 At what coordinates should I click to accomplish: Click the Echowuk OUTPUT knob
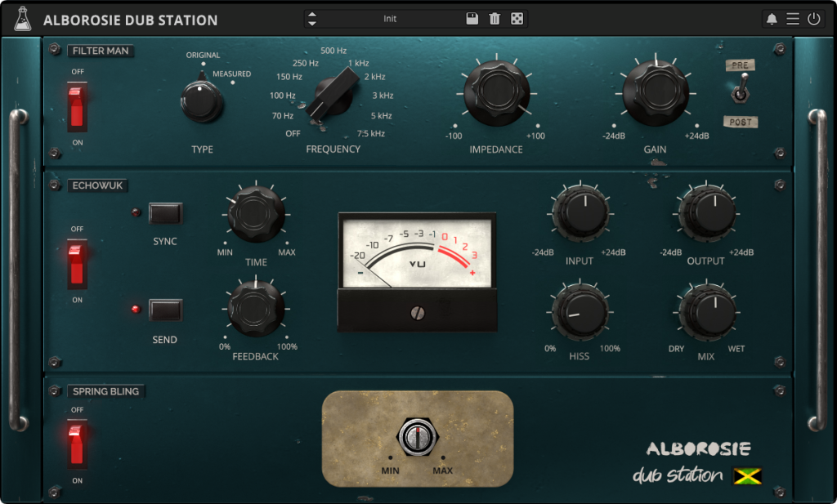[707, 214]
